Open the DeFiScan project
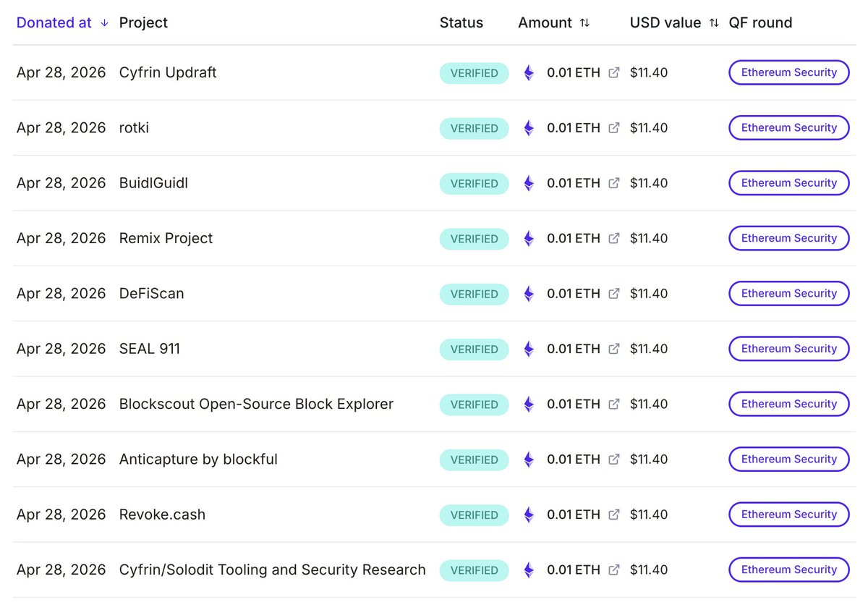This screenshot has width=868, height=605. pos(152,294)
